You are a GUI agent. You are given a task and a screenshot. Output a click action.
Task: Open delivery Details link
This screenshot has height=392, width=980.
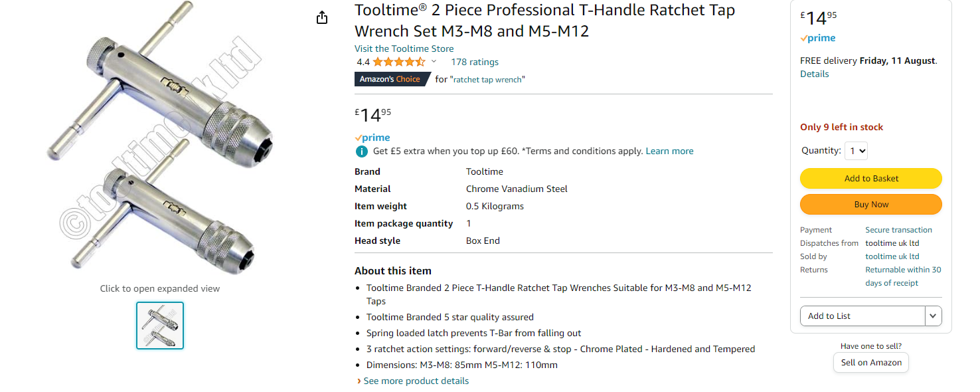pyautogui.click(x=815, y=74)
